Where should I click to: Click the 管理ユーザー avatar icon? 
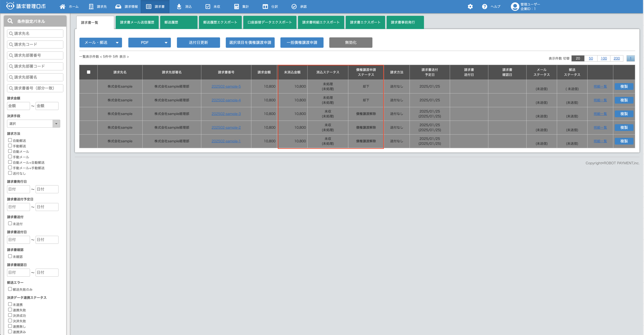pyautogui.click(x=515, y=7)
